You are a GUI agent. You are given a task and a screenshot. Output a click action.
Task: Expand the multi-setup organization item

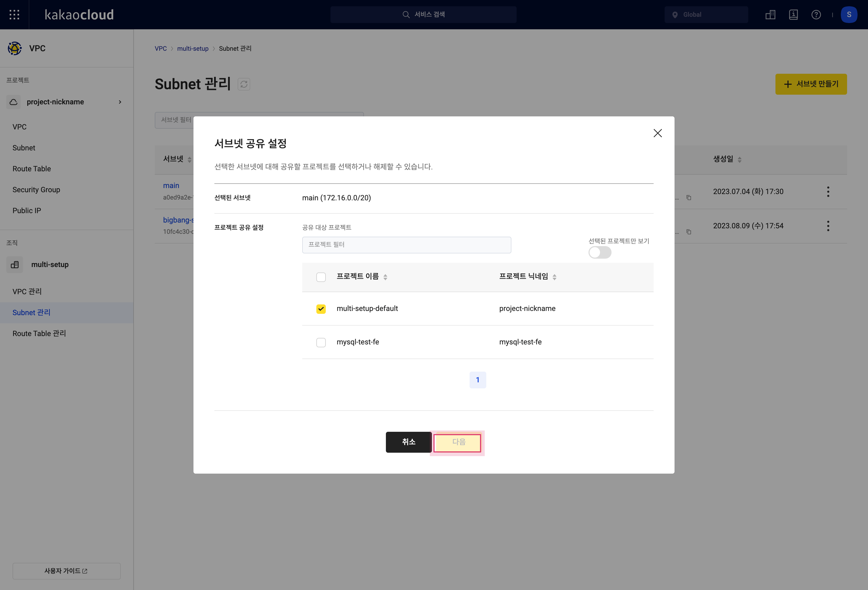pyautogui.click(x=66, y=265)
